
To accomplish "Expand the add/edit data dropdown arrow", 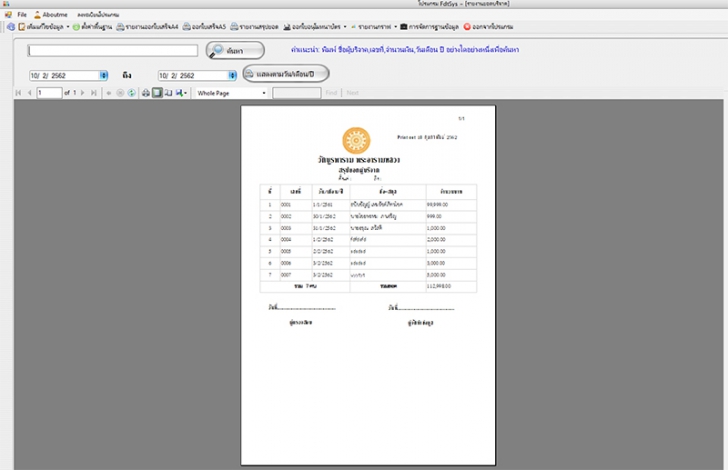I will point(68,27).
